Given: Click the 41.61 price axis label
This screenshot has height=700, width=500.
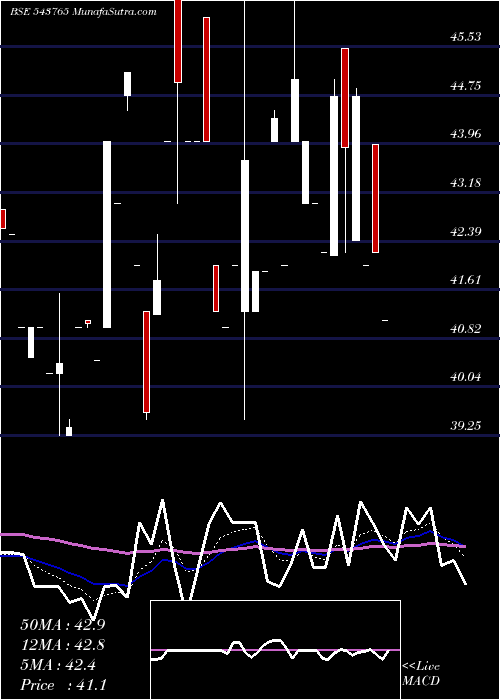Looking at the screenshot, I should [466, 280].
